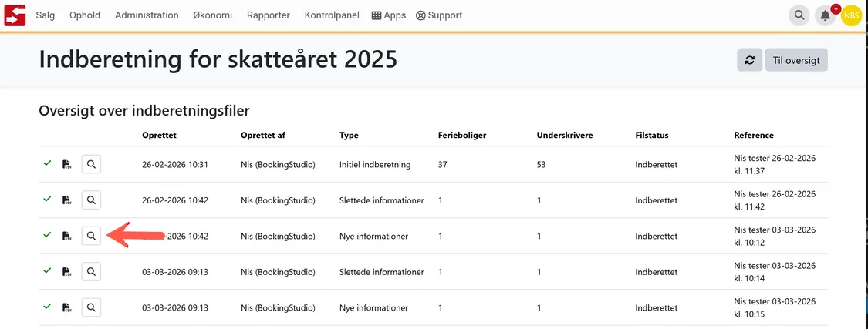
Task: Click checkmark of 26-02-2026 Slettede informationer row
Action: click(x=47, y=199)
